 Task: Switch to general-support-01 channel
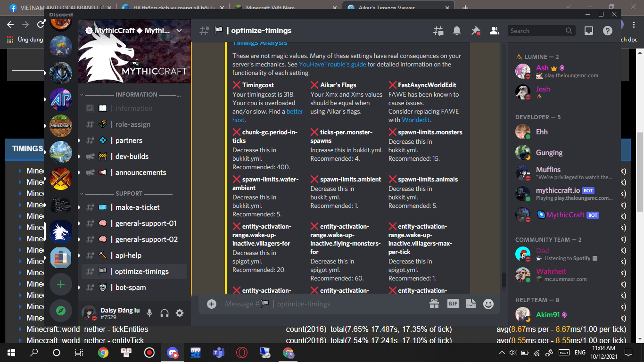pyautogui.click(x=134, y=223)
